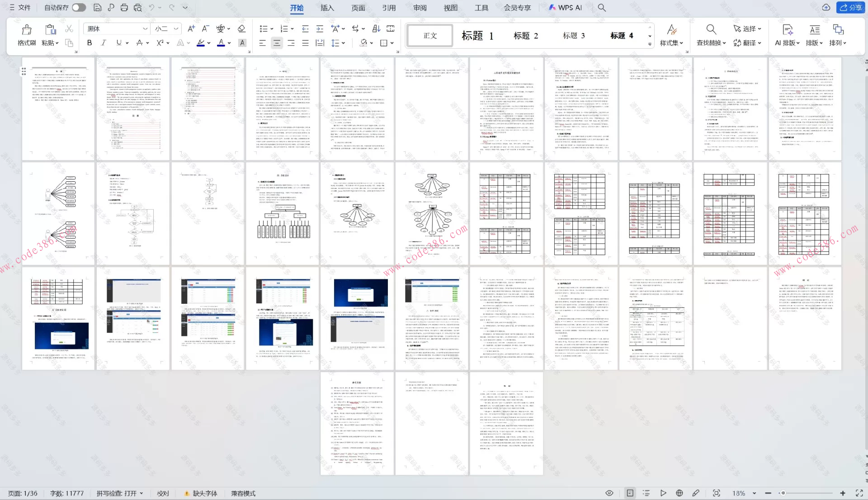This screenshot has height=500, width=868.
Task: Click the 分享 share button
Action: click(850, 8)
